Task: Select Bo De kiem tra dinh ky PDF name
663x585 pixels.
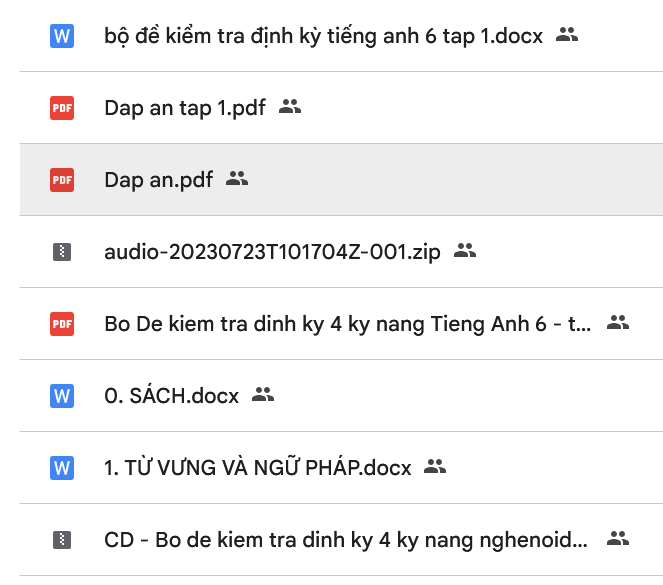Action: point(347,324)
